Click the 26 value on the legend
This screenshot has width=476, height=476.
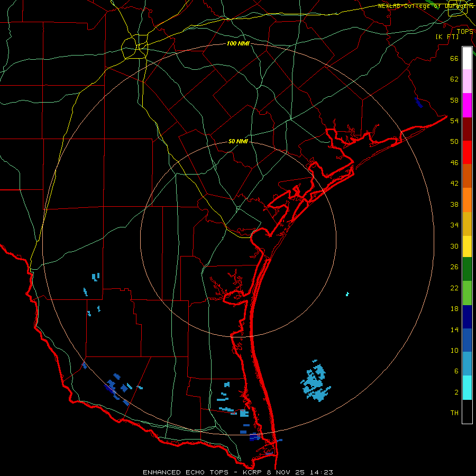coord(454,267)
